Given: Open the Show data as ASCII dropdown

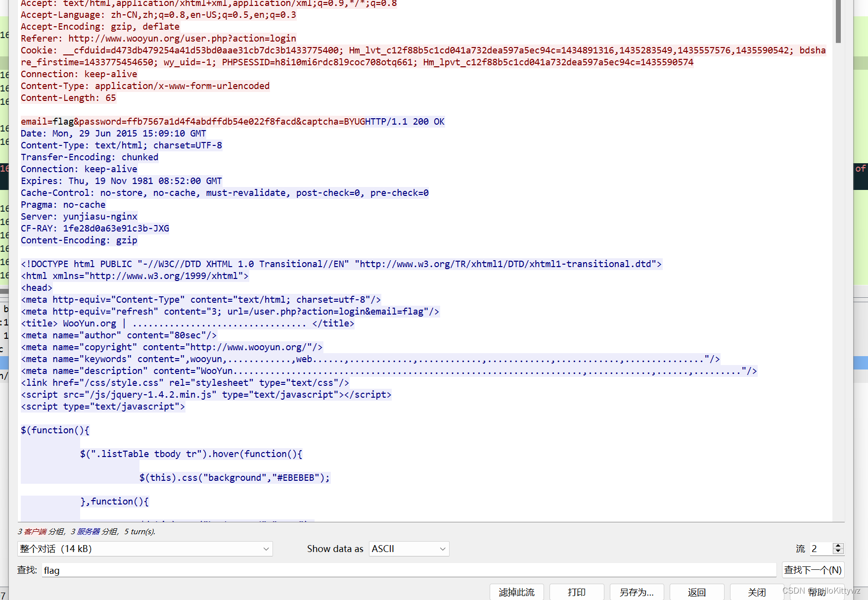Looking at the screenshot, I should point(409,549).
